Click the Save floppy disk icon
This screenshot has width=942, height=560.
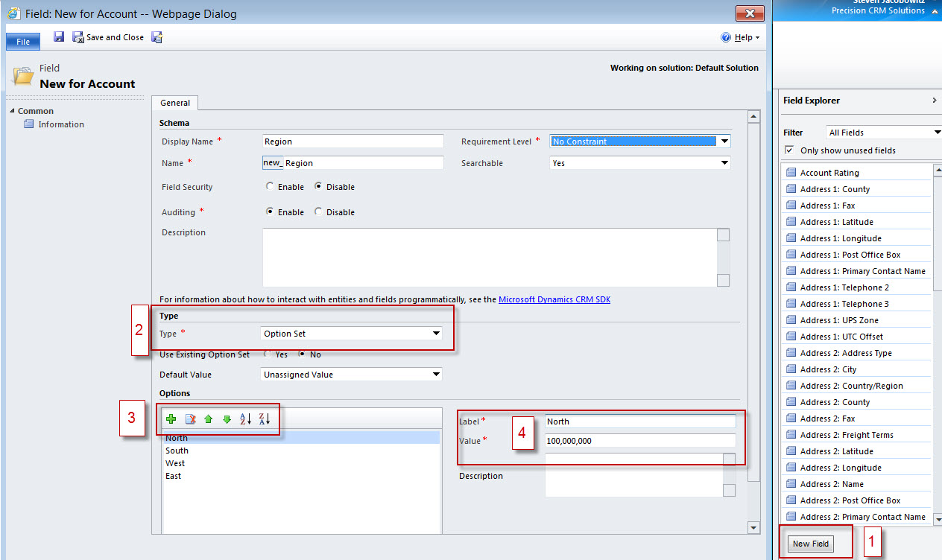pyautogui.click(x=59, y=36)
